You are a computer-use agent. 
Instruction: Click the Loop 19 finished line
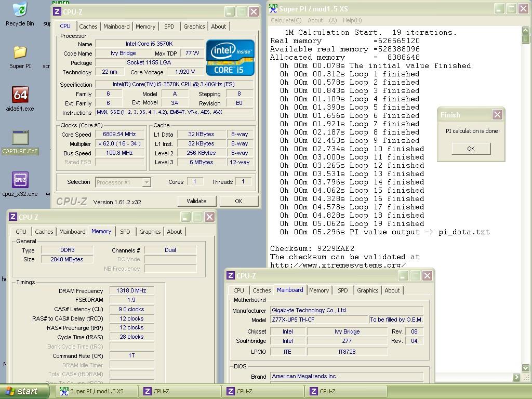coord(352,223)
